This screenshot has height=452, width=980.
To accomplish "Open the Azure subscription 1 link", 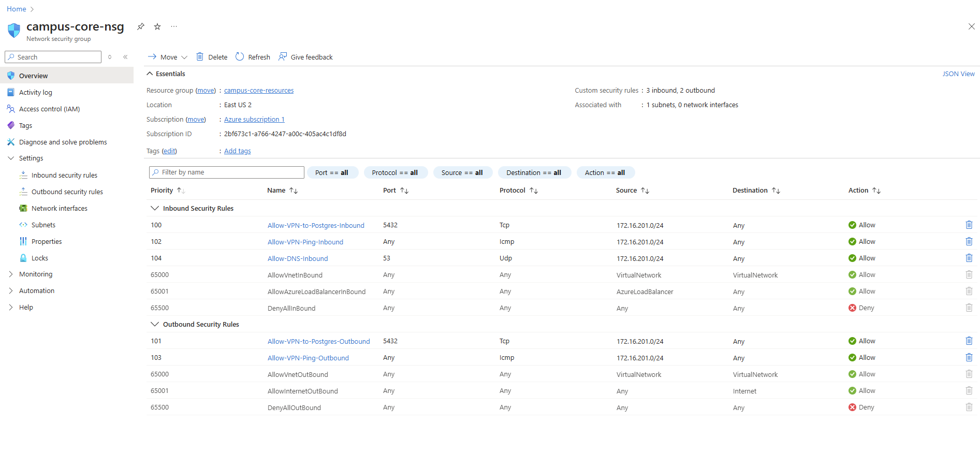I will click(x=254, y=119).
